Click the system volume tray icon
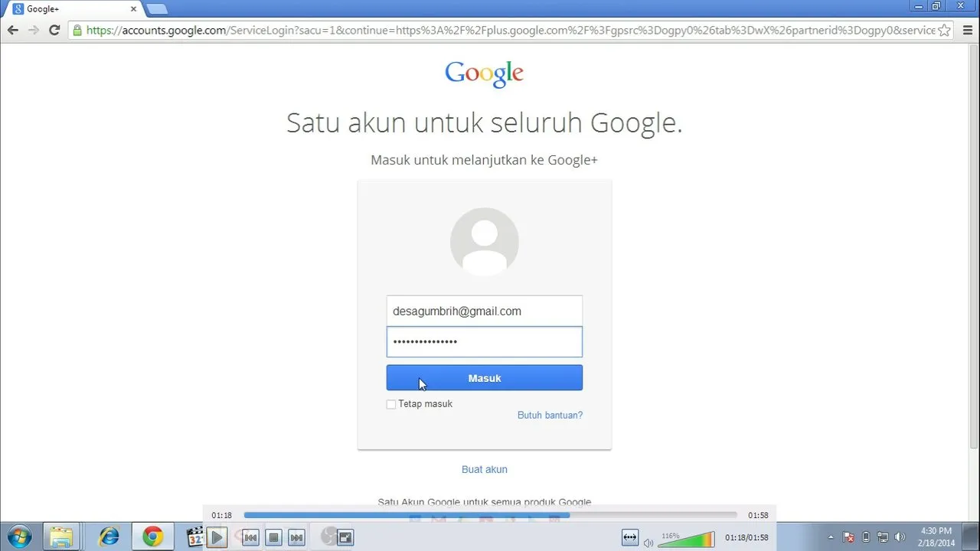 pyautogui.click(x=900, y=536)
